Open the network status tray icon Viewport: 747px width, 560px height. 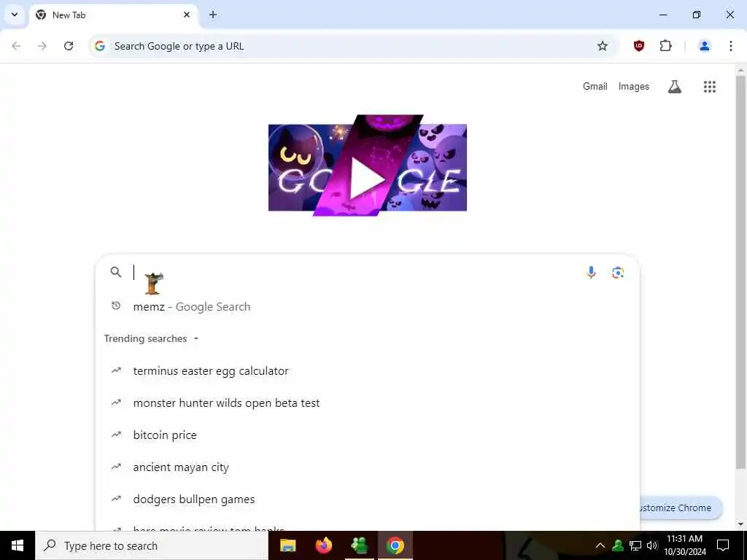pos(635,545)
